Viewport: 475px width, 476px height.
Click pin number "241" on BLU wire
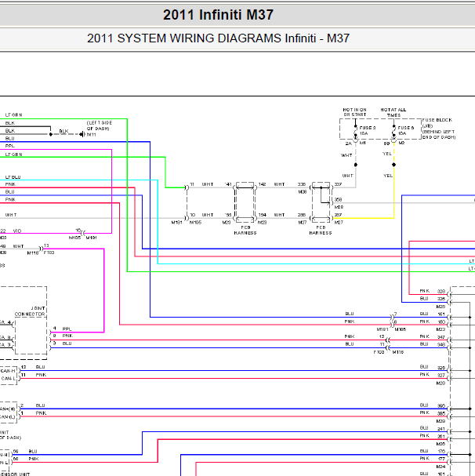[441, 429]
